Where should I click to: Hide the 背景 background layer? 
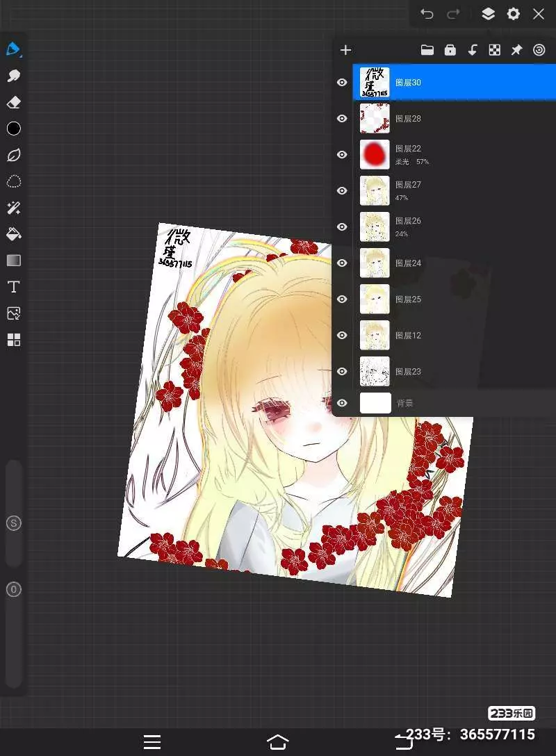[342, 403]
